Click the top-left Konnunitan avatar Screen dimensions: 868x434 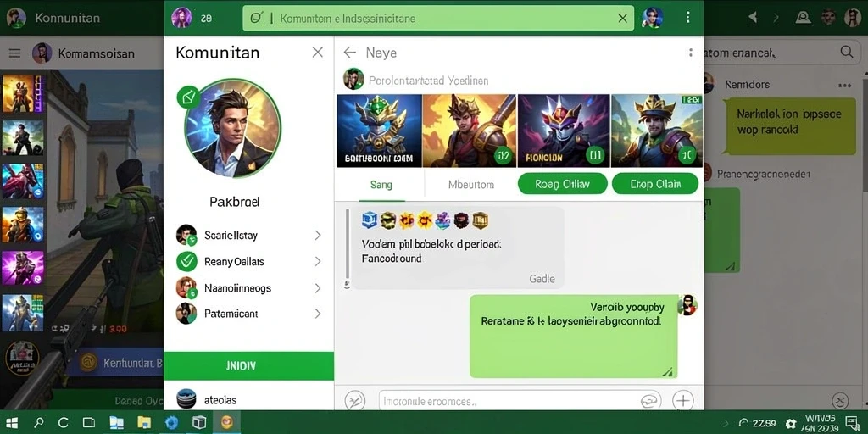coord(17,18)
